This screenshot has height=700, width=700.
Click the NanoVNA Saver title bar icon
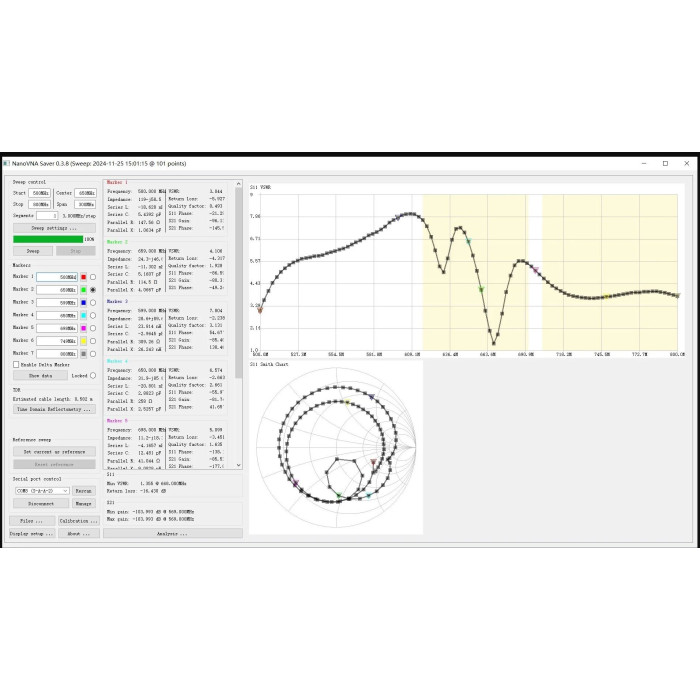click(x=7, y=163)
